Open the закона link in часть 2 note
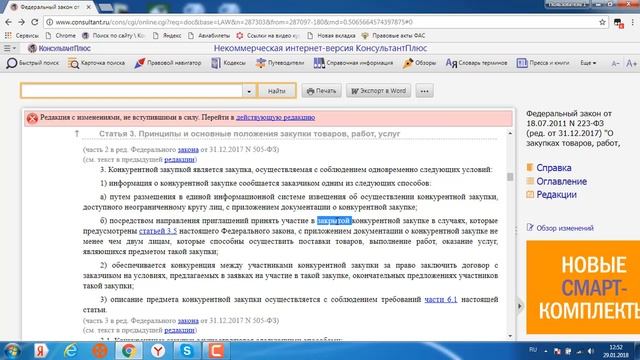 pos(188,149)
